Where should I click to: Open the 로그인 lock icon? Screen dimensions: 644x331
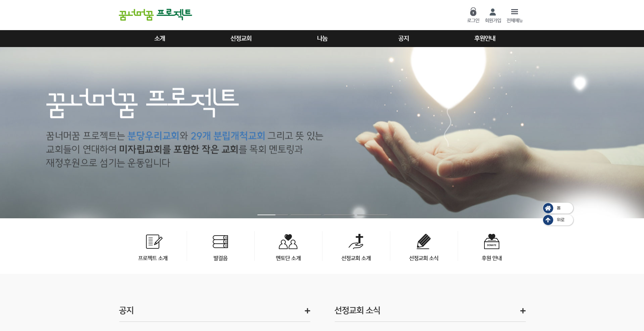tap(473, 12)
